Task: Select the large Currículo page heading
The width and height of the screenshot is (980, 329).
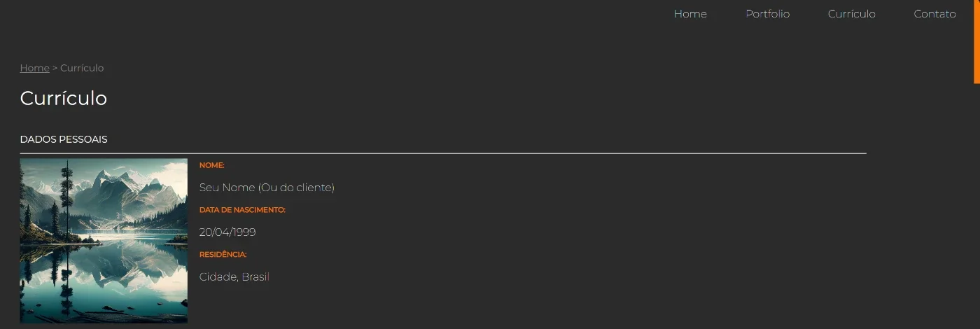Action: [64, 98]
